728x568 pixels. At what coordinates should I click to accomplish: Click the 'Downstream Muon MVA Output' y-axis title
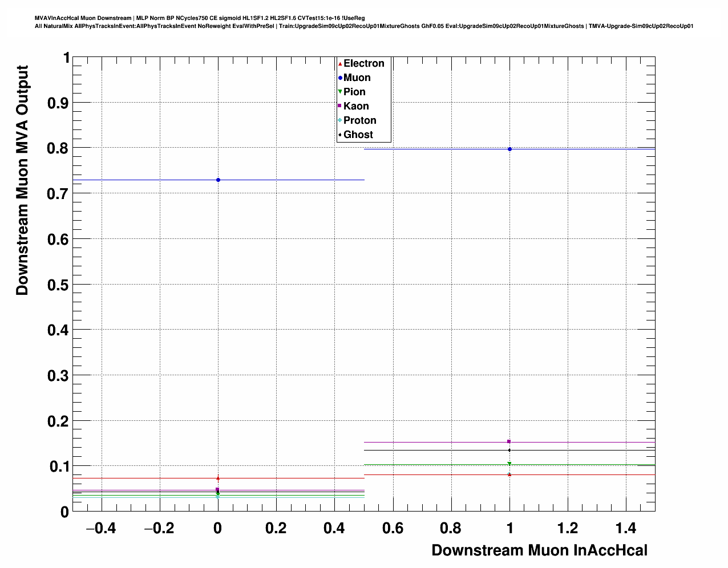point(22,180)
